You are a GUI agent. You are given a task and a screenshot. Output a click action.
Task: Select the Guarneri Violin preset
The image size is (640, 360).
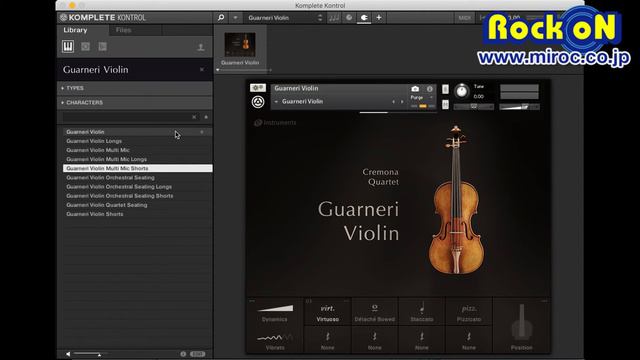tap(138, 132)
